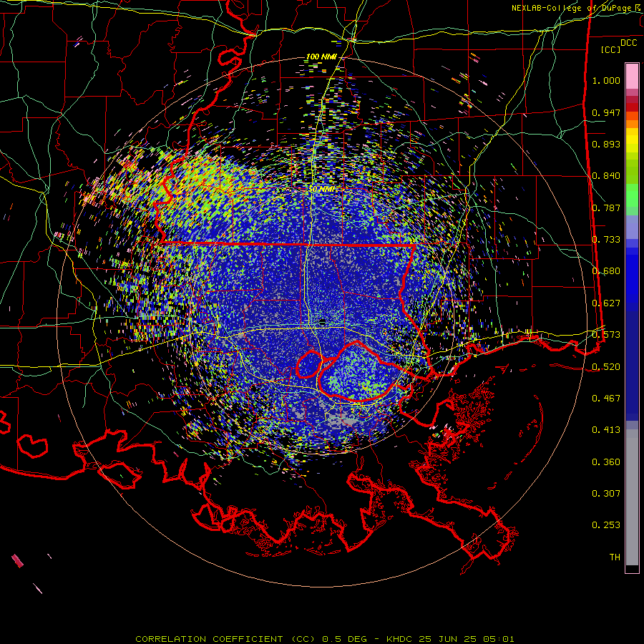Click the Correlation Coefficient caption at bottom
Viewport: 644px width, 644px height.
324,639
